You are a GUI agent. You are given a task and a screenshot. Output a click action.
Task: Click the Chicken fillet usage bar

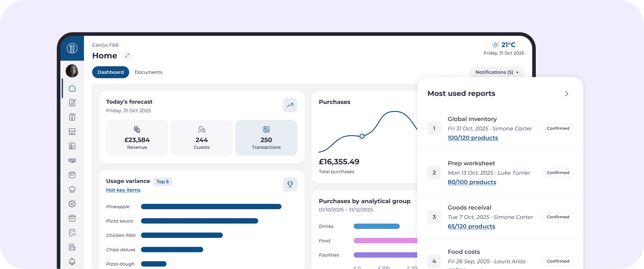pos(182,235)
